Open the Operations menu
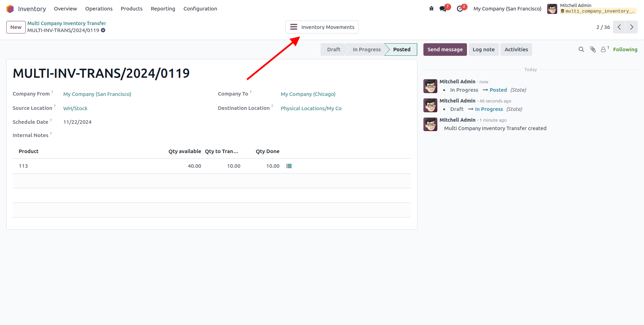 99,9
